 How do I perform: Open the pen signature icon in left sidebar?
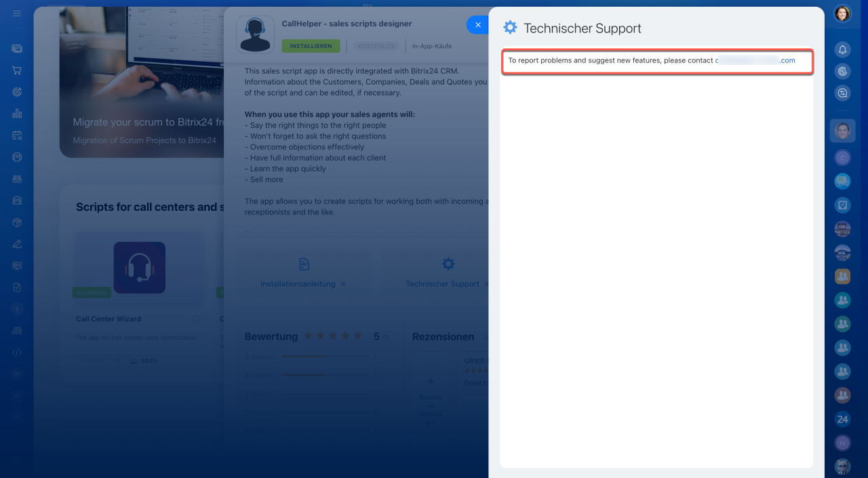coord(17,244)
